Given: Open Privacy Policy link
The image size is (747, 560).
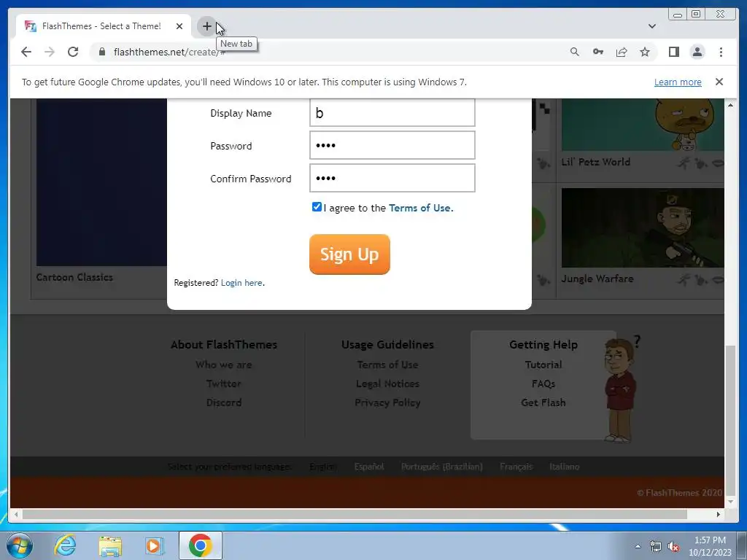Looking at the screenshot, I should pyautogui.click(x=387, y=402).
